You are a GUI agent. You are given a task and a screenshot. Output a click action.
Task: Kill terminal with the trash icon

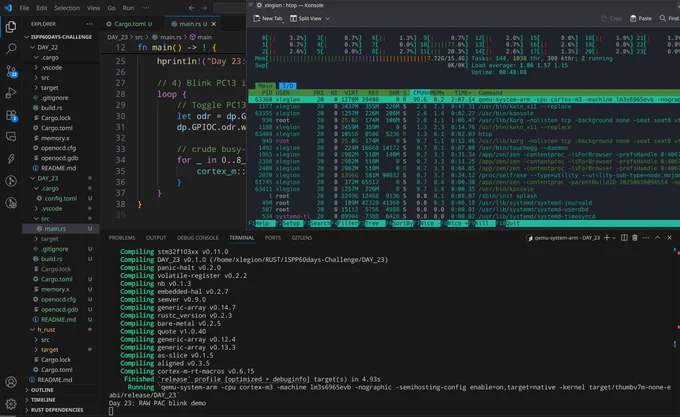point(635,238)
